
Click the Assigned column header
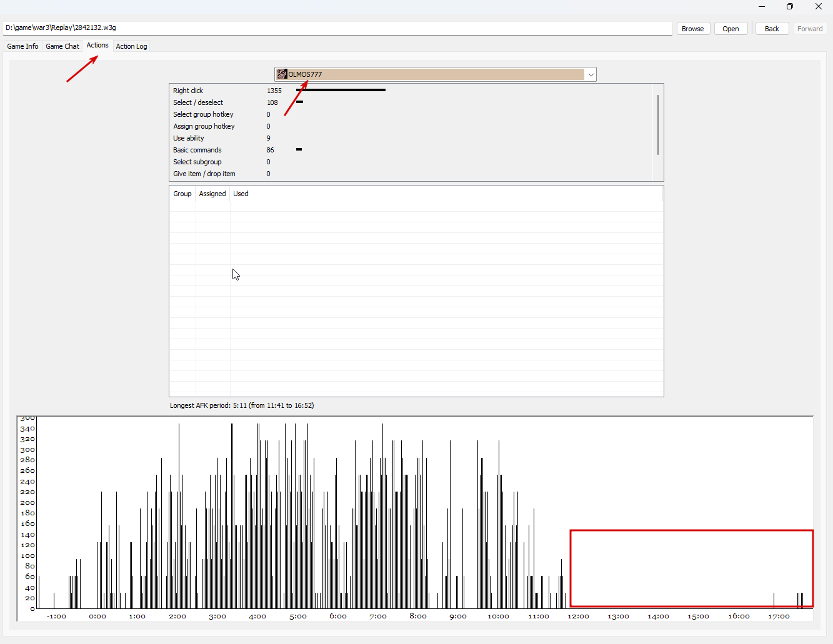tap(212, 194)
